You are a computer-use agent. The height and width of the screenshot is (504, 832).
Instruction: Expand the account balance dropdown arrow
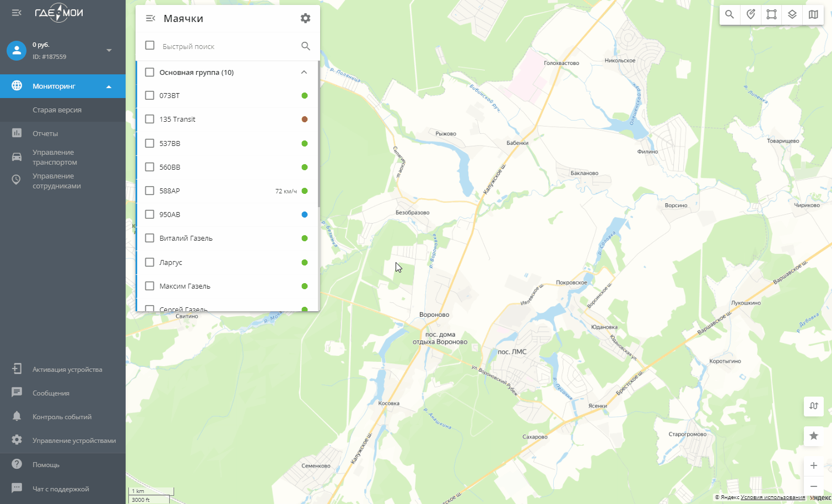tap(109, 50)
